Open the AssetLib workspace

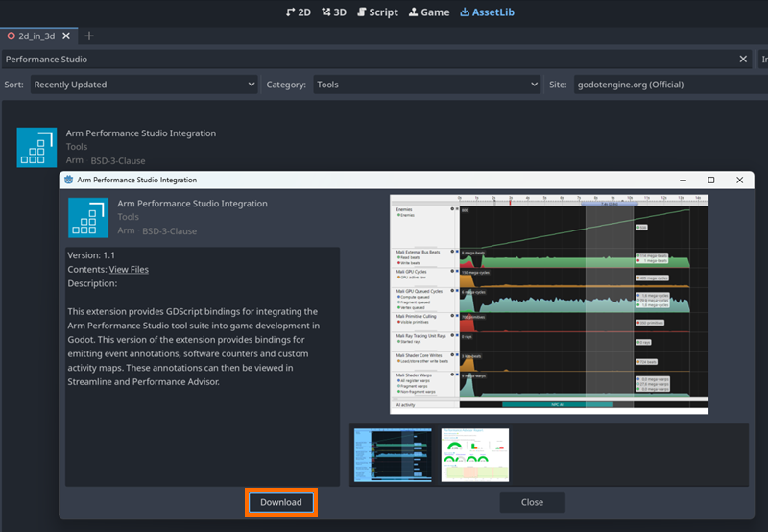tap(488, 12)
